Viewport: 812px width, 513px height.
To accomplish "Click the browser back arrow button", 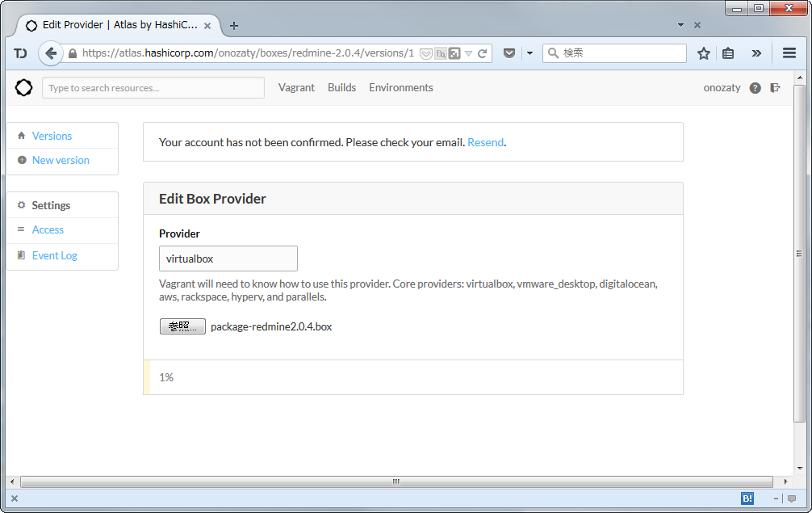I will pyautogui.click(x=51, y=53).
